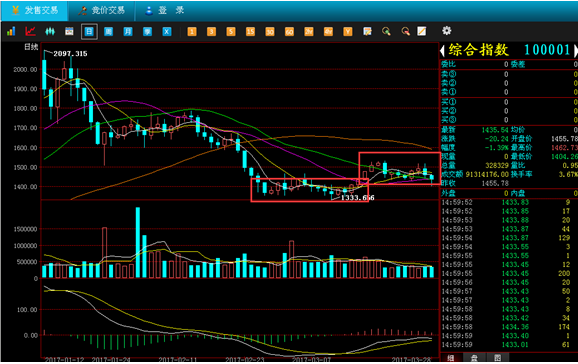Image resolution: width=578 pixels, height=364 pixels.
Task: Select the 15-minute period button
Action: (x=250, y=31)
